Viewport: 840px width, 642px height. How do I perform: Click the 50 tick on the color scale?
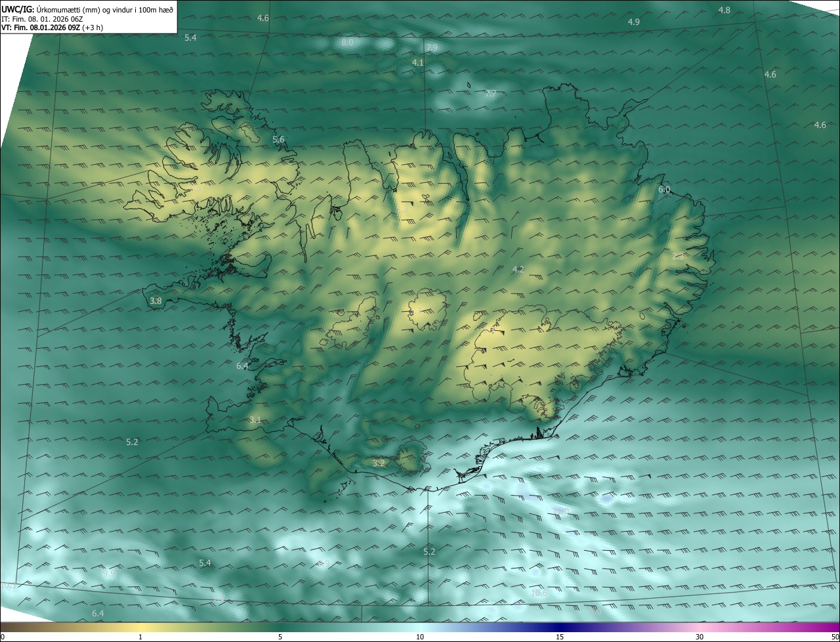pos(835,637)
